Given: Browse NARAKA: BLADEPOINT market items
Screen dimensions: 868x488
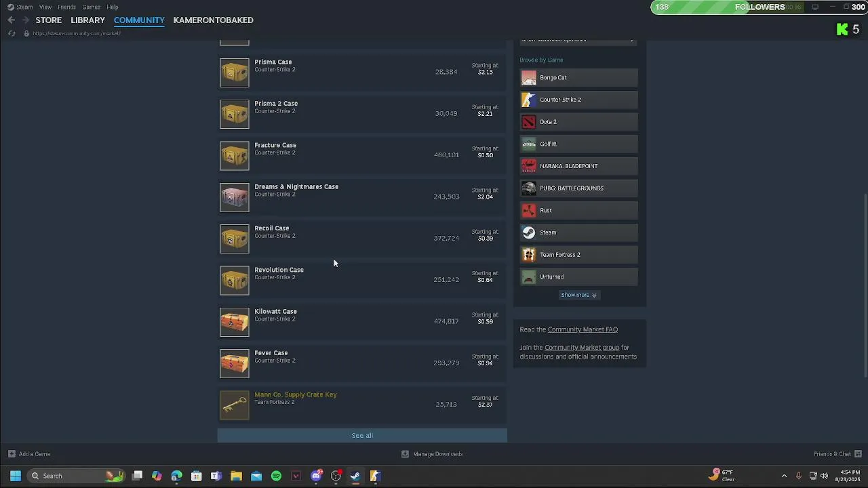Looking at the screenshot, I should [x=578, y=166].
